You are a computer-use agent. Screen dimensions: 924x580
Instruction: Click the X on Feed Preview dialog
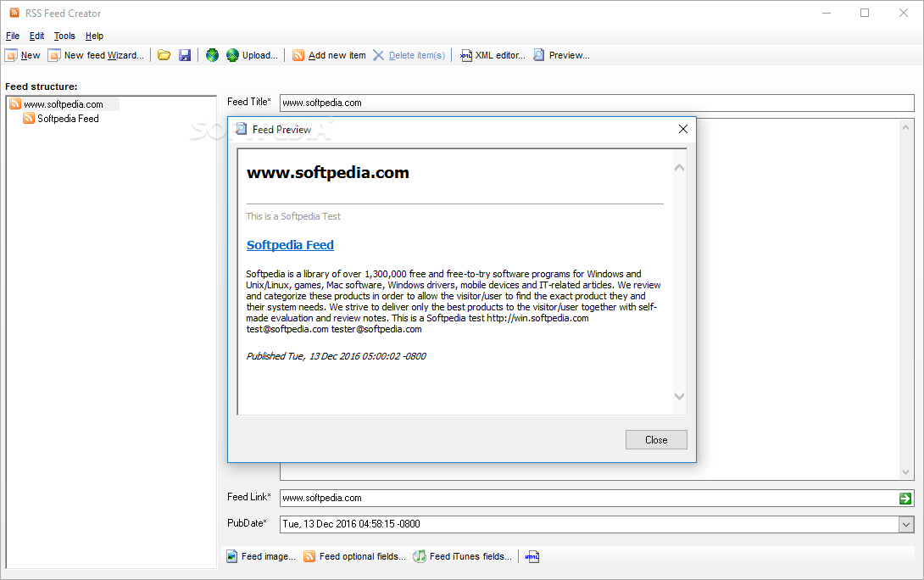pos(683,129)
